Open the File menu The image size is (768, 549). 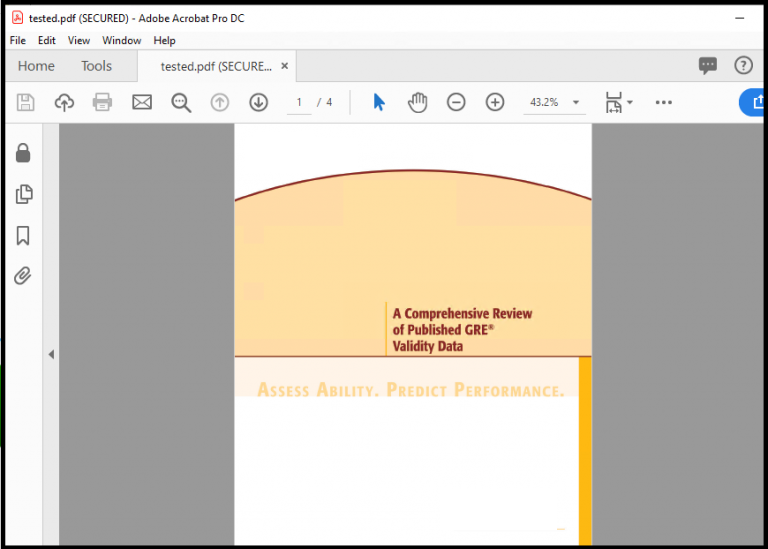click(18, 41)
